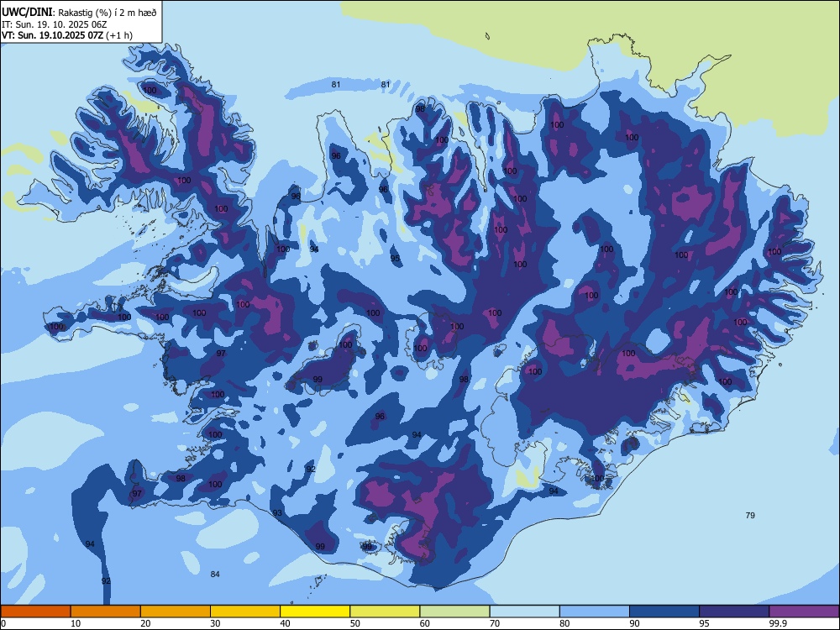This screenshot has height=630, width=840.
Task: Select the '95' humidity value on the map
Action: (395, 259)
